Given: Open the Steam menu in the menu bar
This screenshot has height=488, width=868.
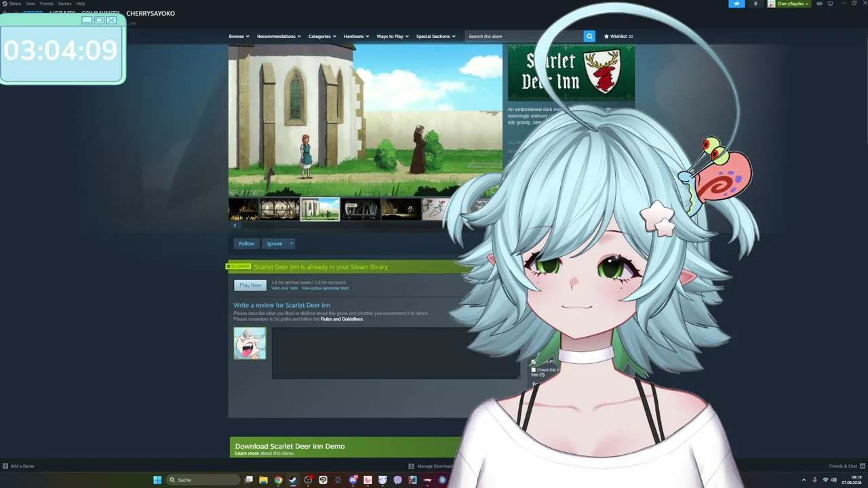Looking at the screenshot, I should 14,3.
